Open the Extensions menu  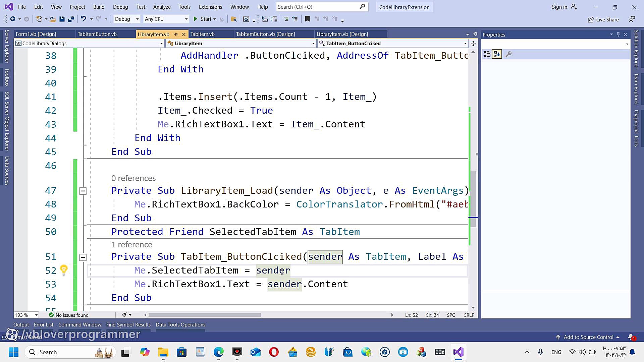(x=210, y=7)
